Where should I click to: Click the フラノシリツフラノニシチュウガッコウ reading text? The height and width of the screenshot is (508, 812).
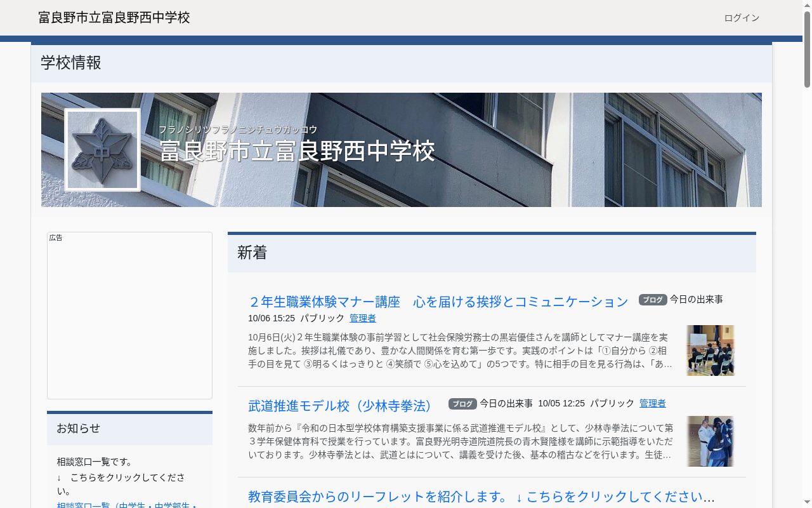[238, 130]
